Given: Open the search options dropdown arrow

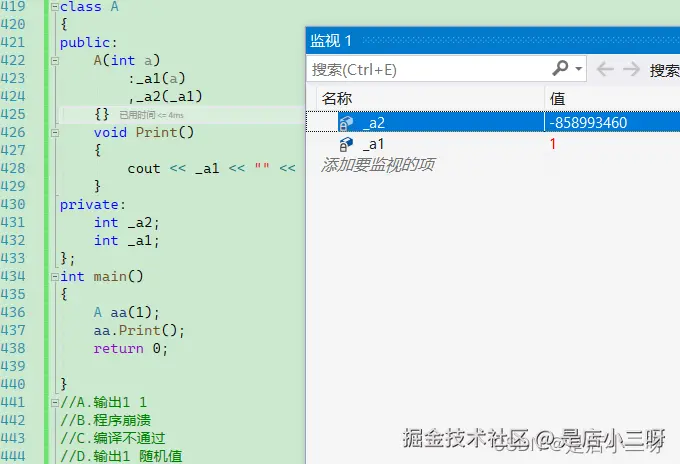Looking at the screenshot, I should point(579,69).
